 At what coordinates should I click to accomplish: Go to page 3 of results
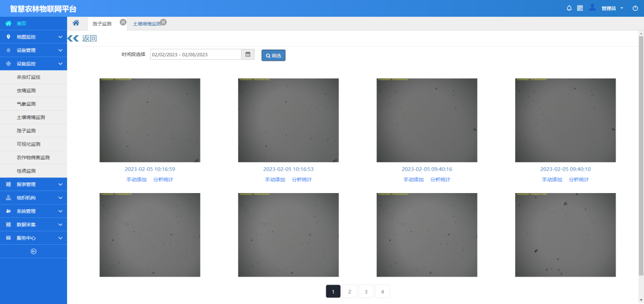366,291
